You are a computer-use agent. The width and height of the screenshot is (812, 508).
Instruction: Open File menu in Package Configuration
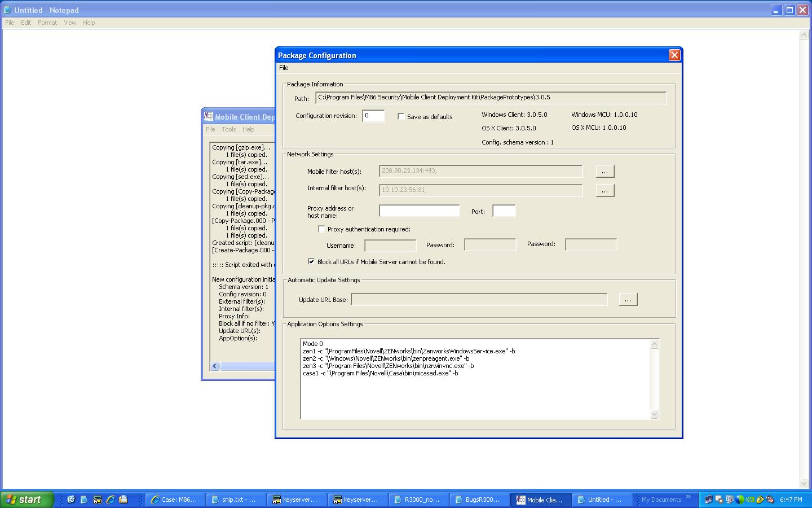pyautogui.click(x=284, y=68)
